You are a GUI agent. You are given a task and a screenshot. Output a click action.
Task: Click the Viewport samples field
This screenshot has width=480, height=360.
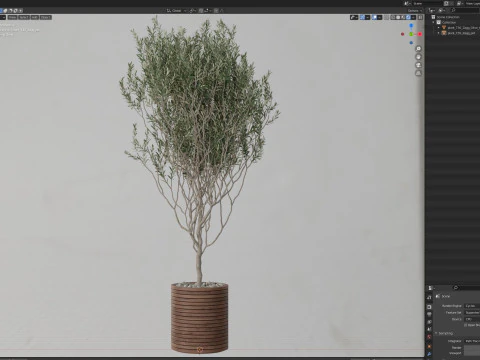click(472, 353)
